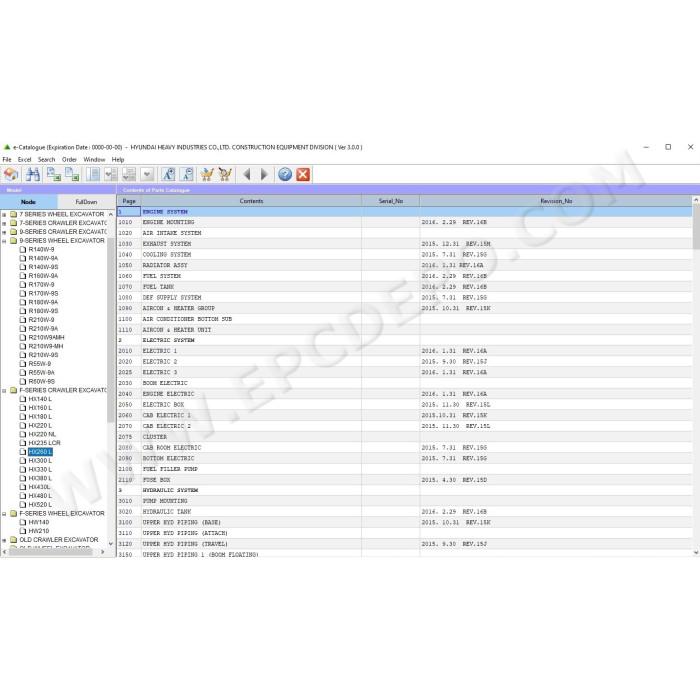Open the Excel menu
Image resolution: width=700 pixels, height=700 pixels.
click(25, 159)
